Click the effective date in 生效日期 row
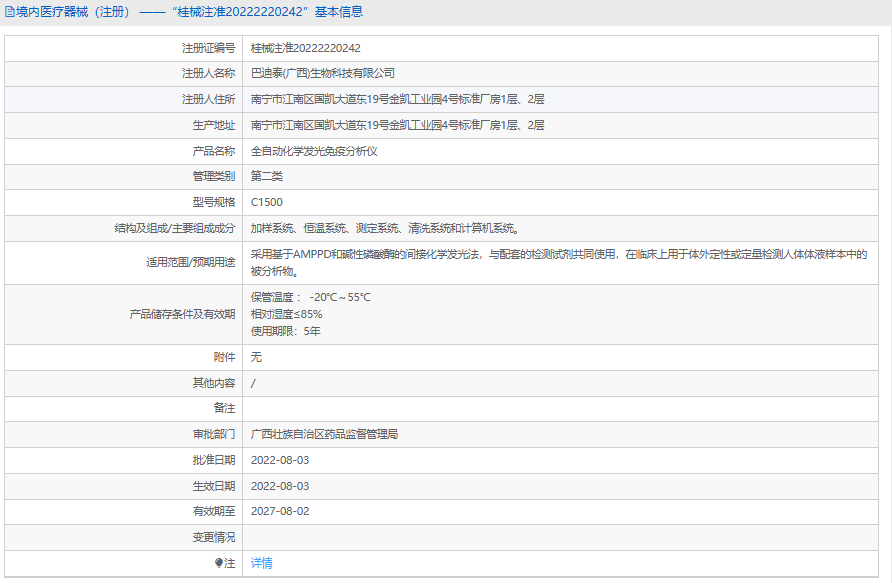 click(280, 486)
